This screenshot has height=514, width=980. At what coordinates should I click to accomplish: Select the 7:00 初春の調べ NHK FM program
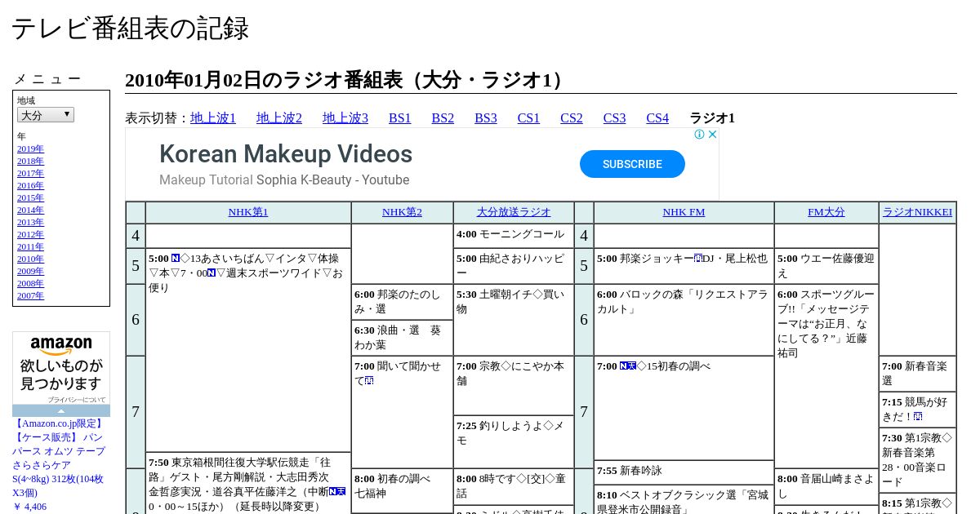pyautogui.click(x=684, y=408)
